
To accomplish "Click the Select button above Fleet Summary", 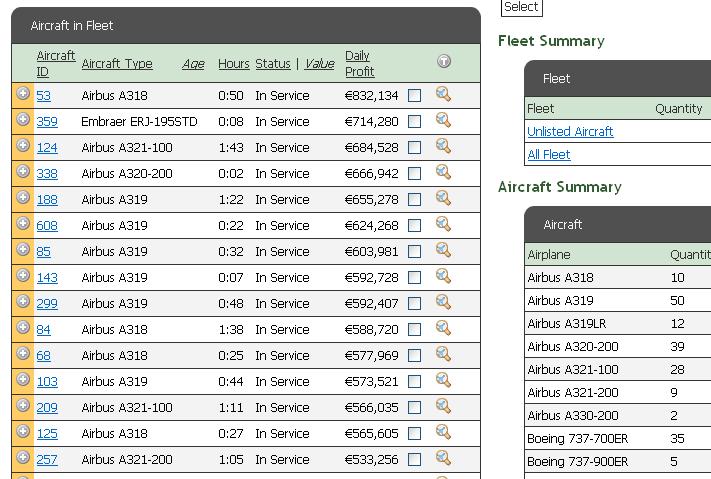I will point(521,7).
